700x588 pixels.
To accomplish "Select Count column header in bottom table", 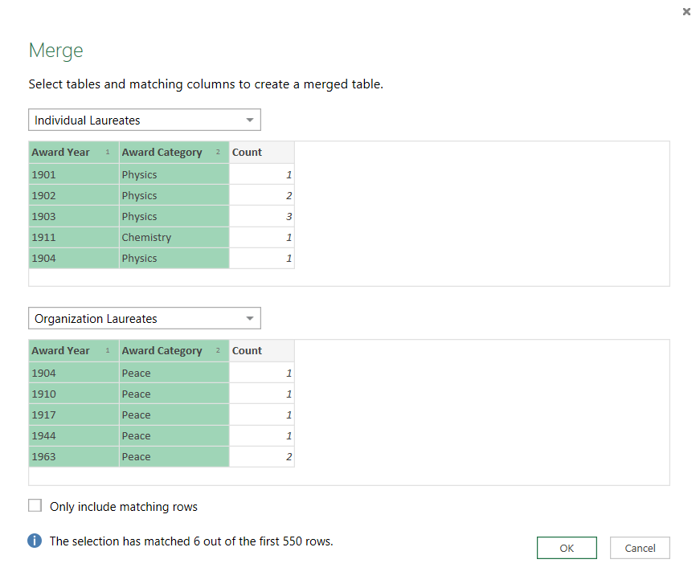I will point(248,351).
